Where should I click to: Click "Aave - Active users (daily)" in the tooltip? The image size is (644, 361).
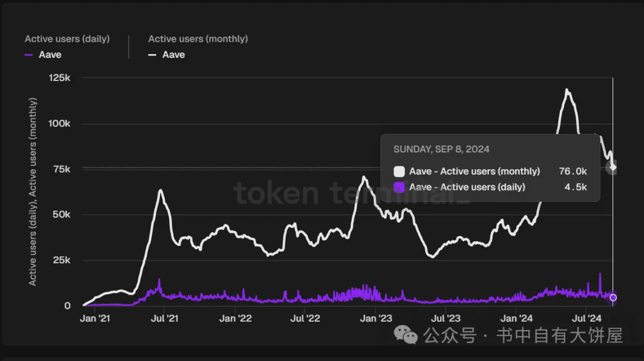pos(467,187)
